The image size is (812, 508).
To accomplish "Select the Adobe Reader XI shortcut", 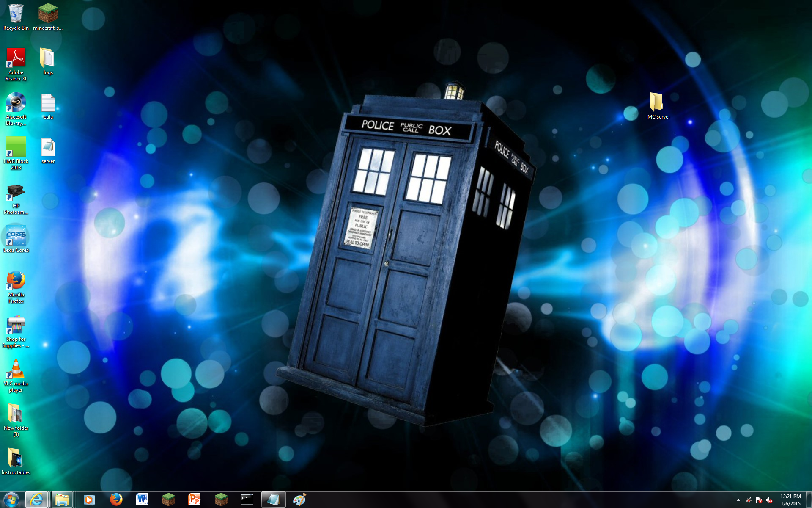I will pos(16,64).
